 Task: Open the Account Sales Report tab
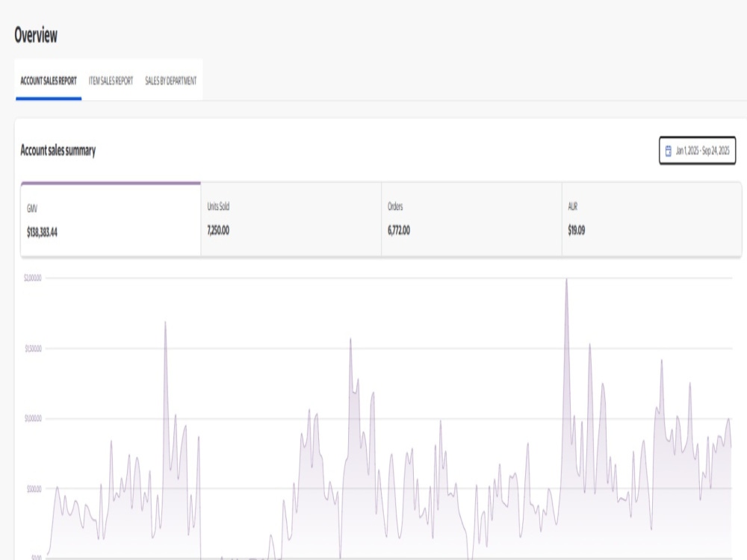pyautogui.click(x=48, y=81)
